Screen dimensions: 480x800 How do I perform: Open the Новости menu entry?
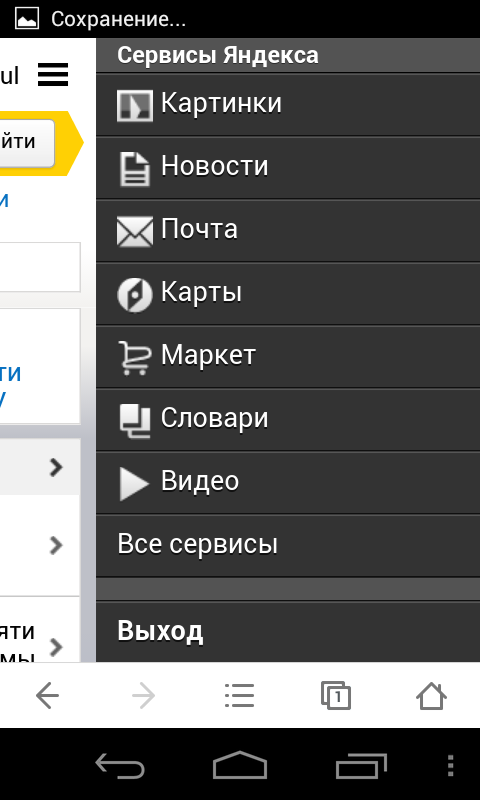(x=288, y=168)
